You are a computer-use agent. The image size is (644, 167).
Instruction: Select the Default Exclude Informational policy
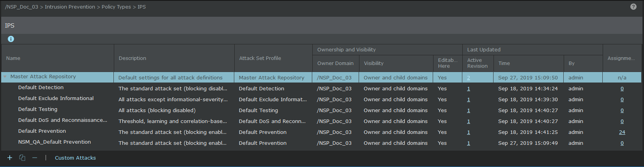322,99
